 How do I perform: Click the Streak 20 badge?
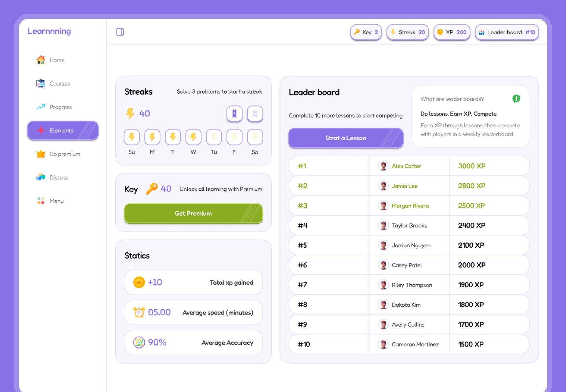[x=407, y=32]
